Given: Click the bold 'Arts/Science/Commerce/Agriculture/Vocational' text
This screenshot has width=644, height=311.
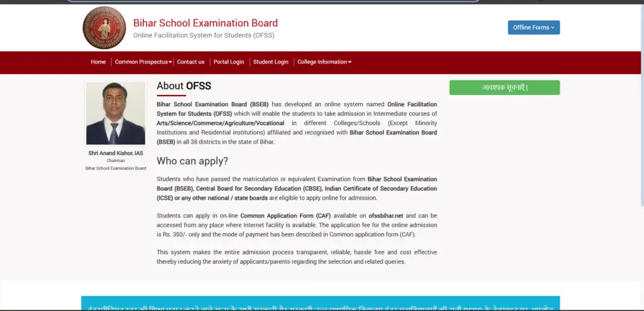Looking at the screenshot, I should 220,123.
